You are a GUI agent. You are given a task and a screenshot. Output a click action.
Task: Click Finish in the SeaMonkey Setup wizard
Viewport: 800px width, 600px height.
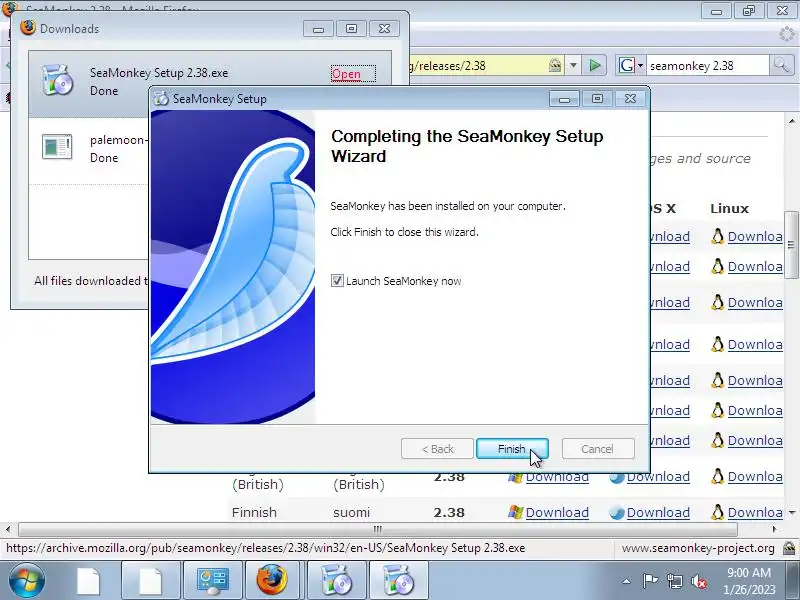tap(512, 448)
